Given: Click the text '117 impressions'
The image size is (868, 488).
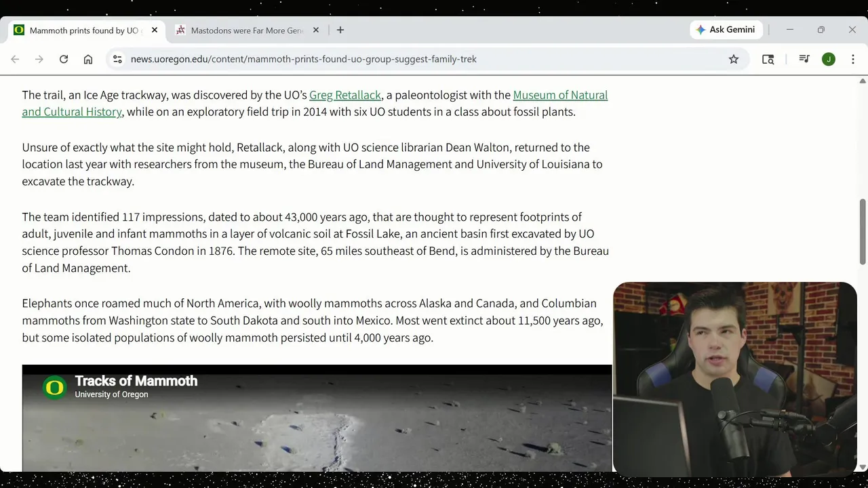Looking at the screenshot, I should pyautogui.click(x=163, y=217).
